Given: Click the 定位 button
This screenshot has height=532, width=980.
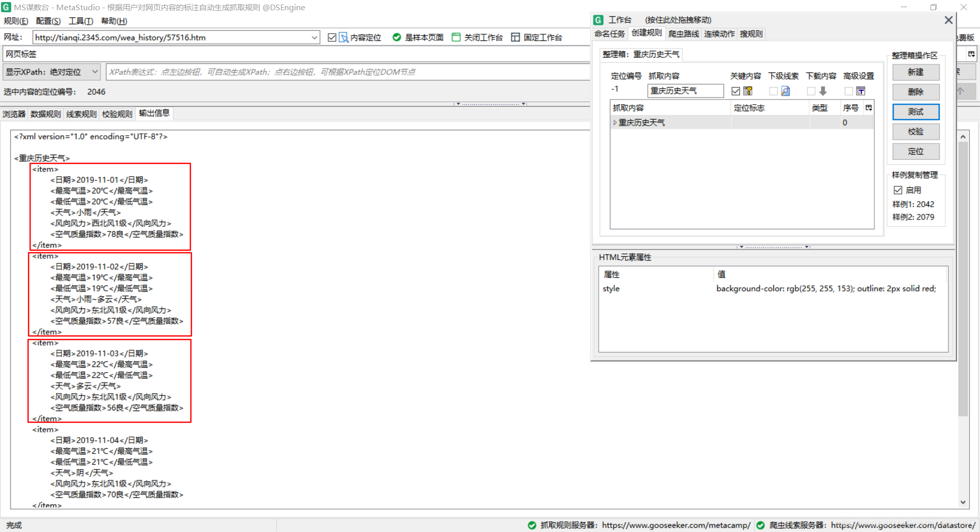Looking at the screenshot, I should pyautogui.click(x=916, y=152).
